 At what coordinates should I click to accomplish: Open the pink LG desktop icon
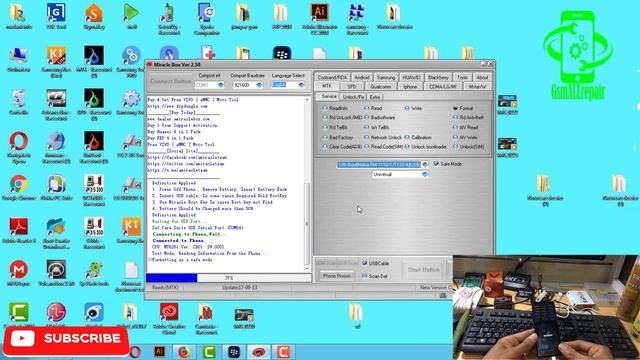click(56, 316)
